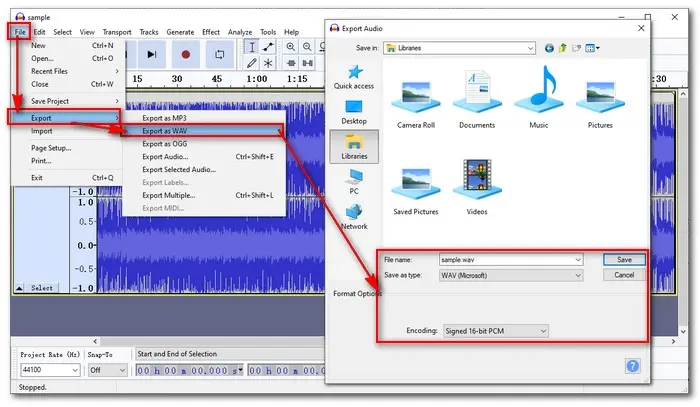Click the Skip to End playback button
The image size is (700, 407).
coord(152,54)
